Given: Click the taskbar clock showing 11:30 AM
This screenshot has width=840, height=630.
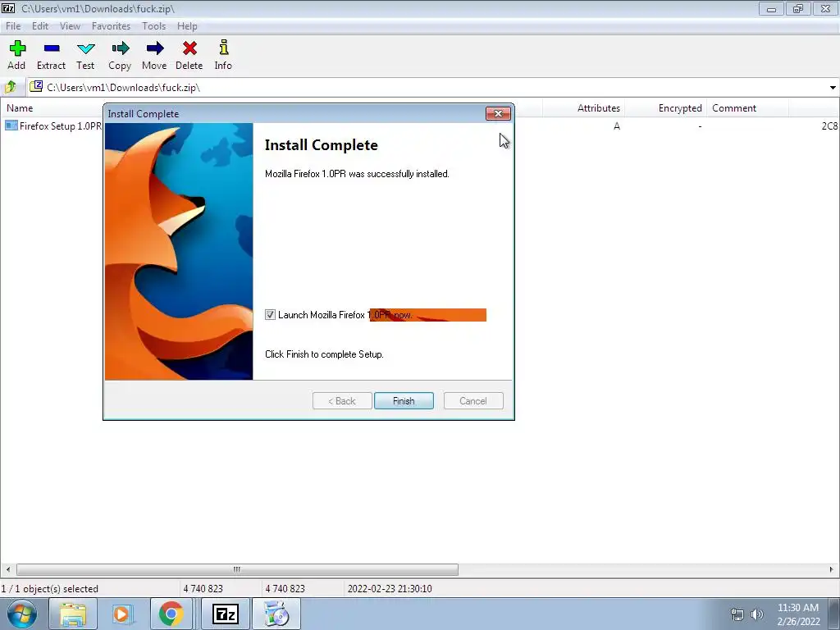Looking at the screenshot, I should pyautogui.click(x=798, y=614).
